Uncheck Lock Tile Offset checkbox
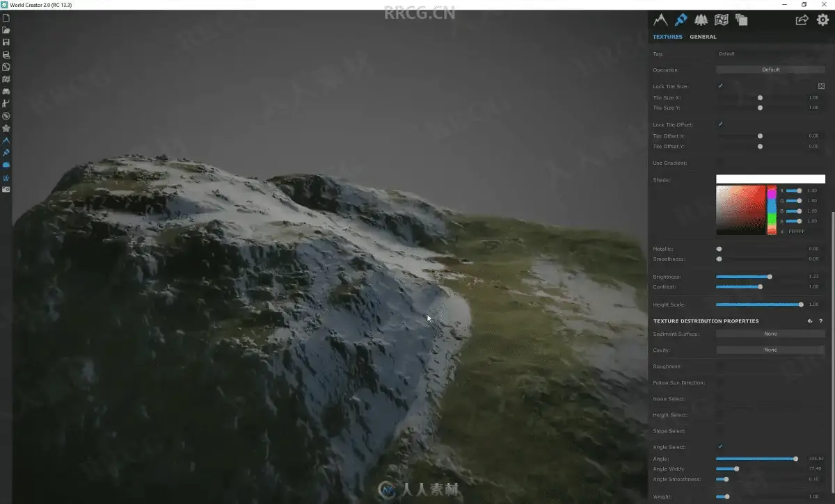 pos(720,124)
